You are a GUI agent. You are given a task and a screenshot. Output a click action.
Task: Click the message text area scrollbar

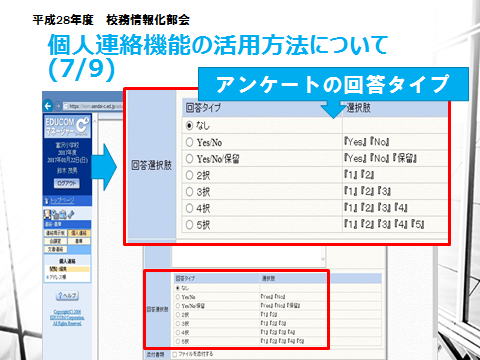tap(323, 256)
